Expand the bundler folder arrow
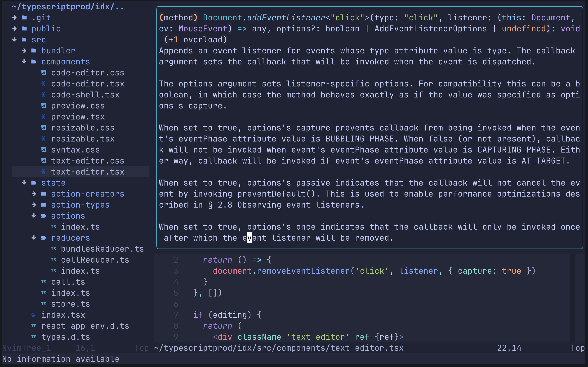588x367 pixels. pos(24,51)
